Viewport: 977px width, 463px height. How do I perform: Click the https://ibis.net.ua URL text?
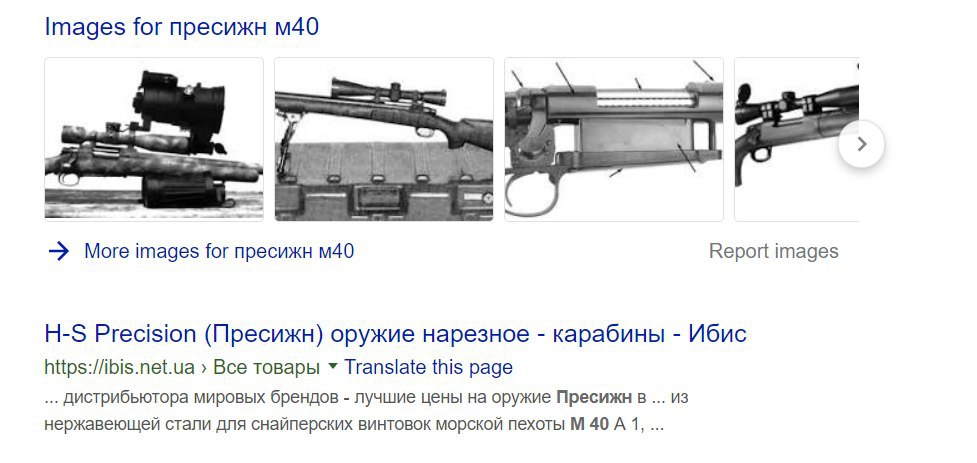click(120, 367)
